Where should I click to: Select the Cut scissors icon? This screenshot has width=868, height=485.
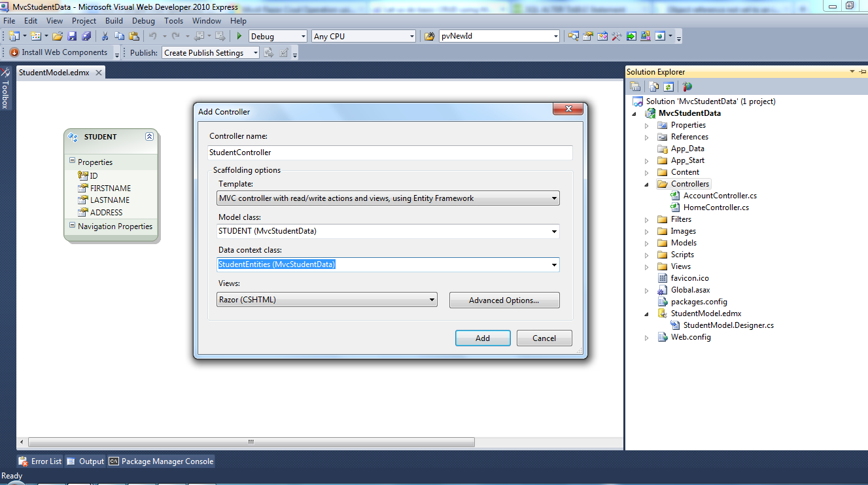point(105,36)
